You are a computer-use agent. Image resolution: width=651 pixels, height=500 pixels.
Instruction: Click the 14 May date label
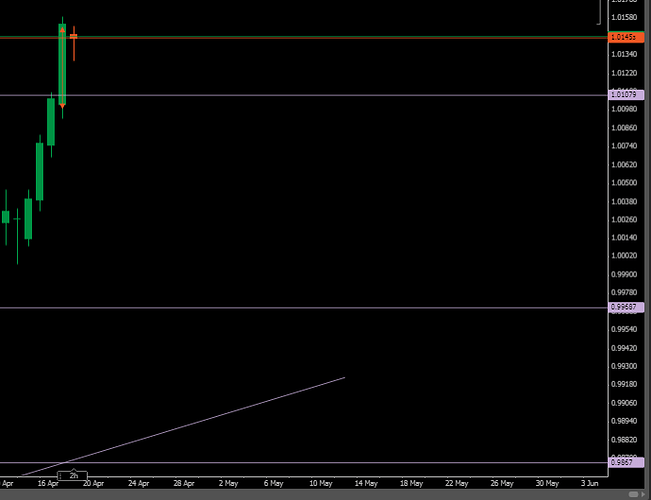[x=366, y=483]
